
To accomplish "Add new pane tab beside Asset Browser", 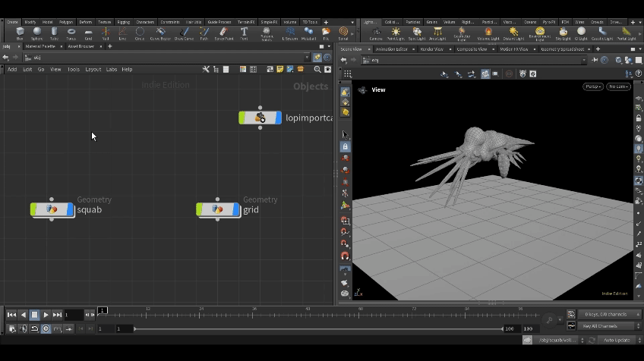I will tap(109, 46).
